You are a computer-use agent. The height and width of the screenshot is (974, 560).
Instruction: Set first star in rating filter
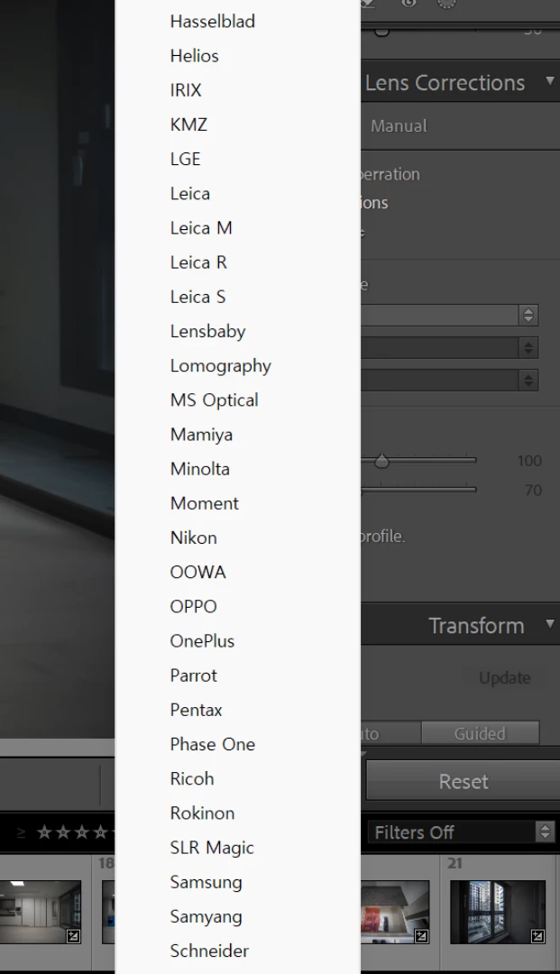click(x=44, y=832)
